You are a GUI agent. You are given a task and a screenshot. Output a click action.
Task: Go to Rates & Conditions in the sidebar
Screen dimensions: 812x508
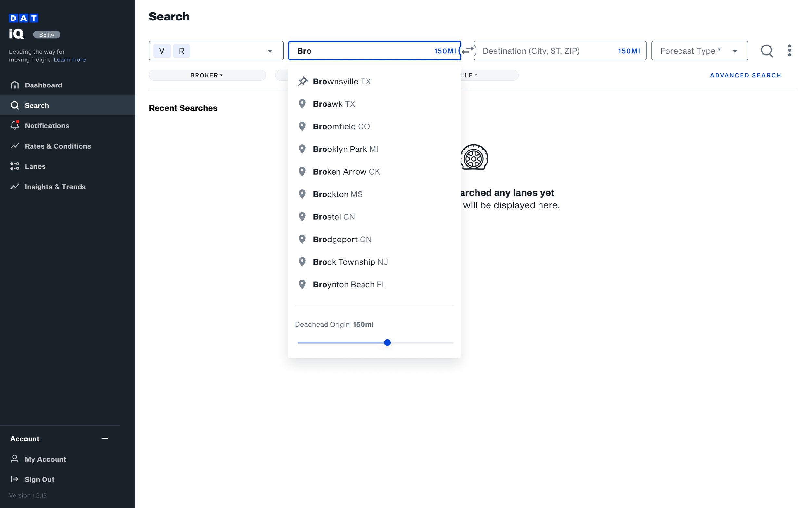(x=58, y=146)
